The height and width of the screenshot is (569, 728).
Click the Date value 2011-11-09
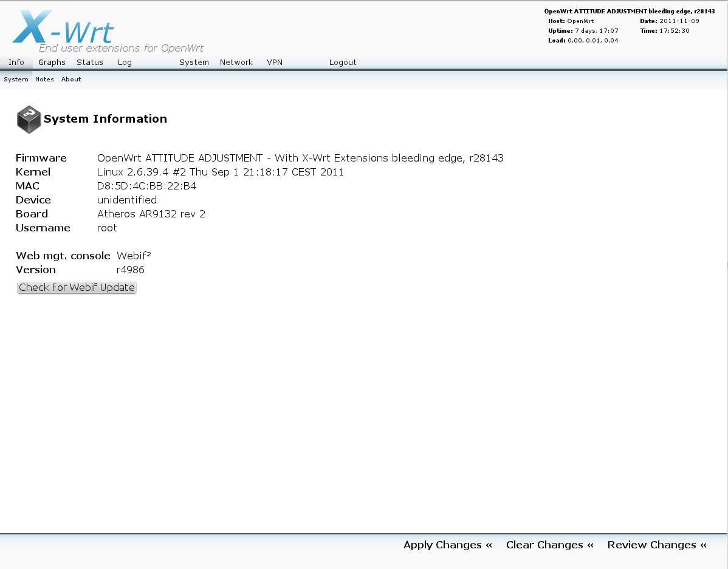coord(679,21)
